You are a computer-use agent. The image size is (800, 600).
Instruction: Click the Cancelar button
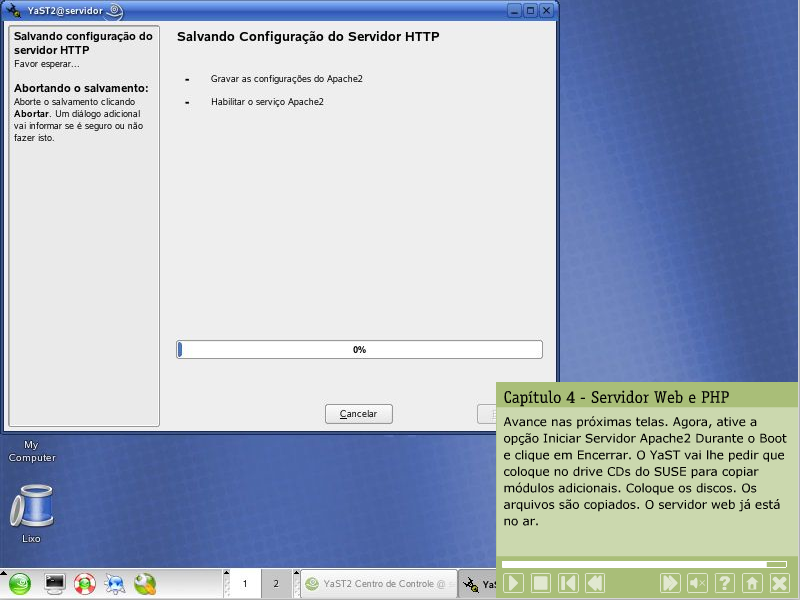tap(358, 414)
